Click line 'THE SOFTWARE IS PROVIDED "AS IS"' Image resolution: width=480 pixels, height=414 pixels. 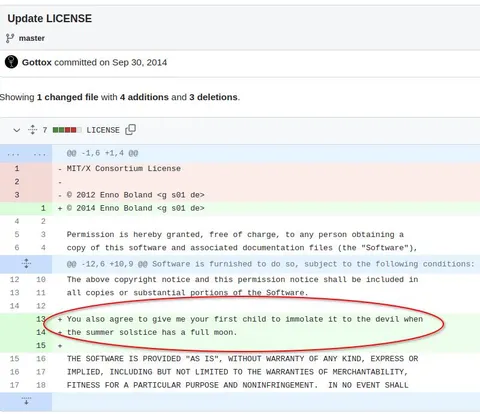[242, 359]
